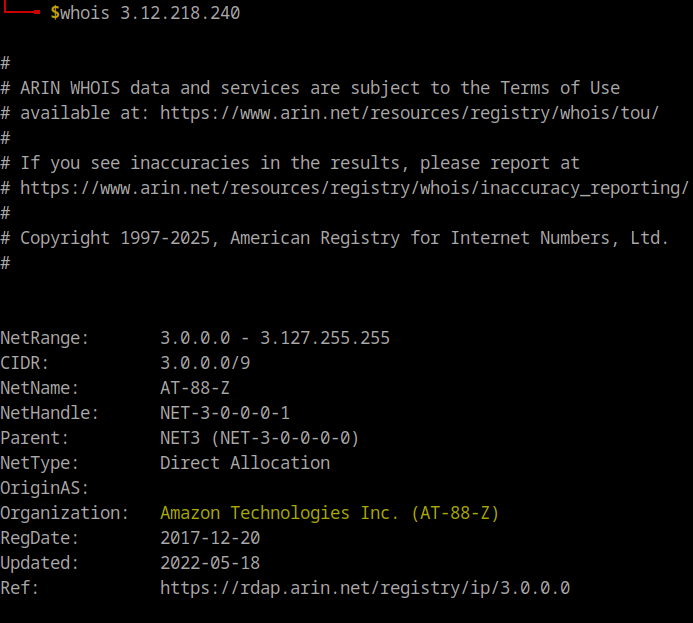
Task: Click the CIDR value '3.0.0.0/9'
Action: (x=205, y=363)
